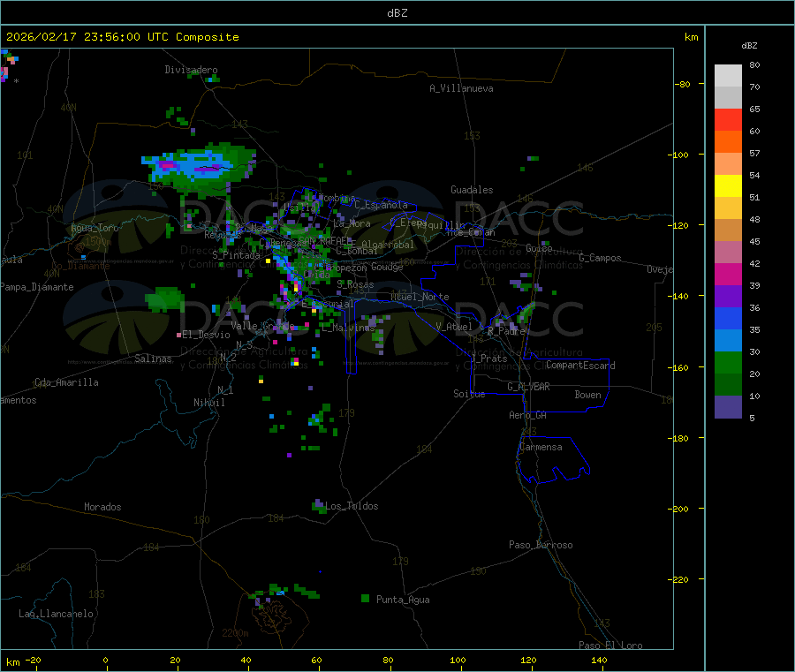Click the CompartEscard label

[x=581, y=365]
